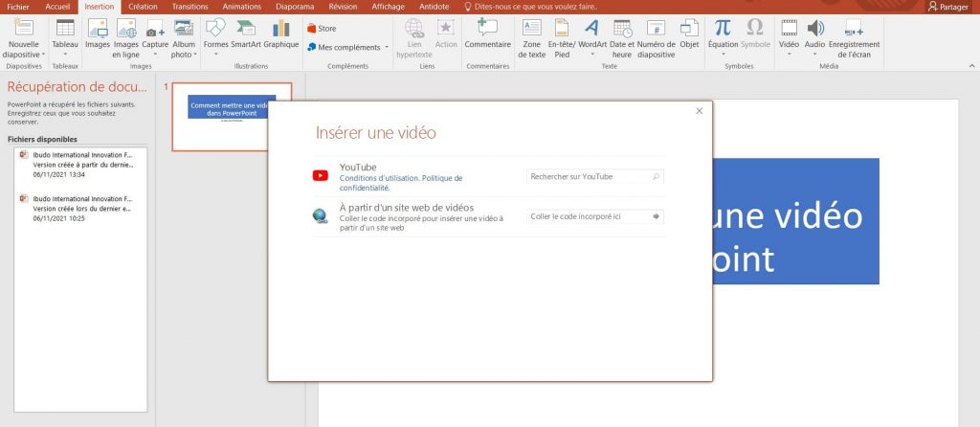Open the WordArt gallery
The width and height of the screenshot is (980, 427).
click(591, 28)
